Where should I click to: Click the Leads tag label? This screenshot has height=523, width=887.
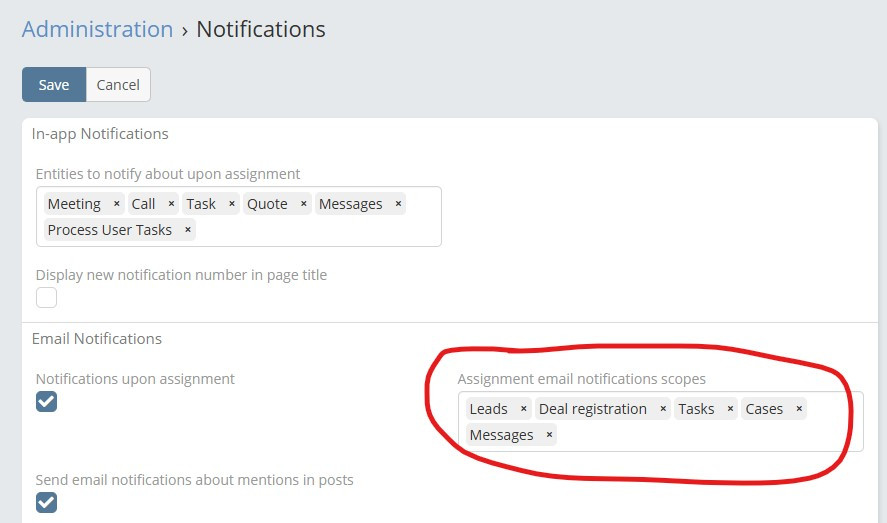click(x=488, y=409)
